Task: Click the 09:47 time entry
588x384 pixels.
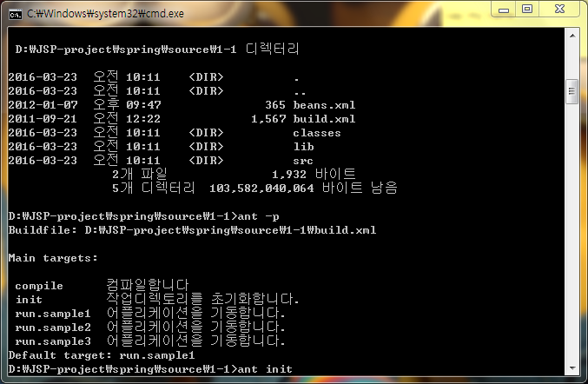Action: click(x=143, y=105)
